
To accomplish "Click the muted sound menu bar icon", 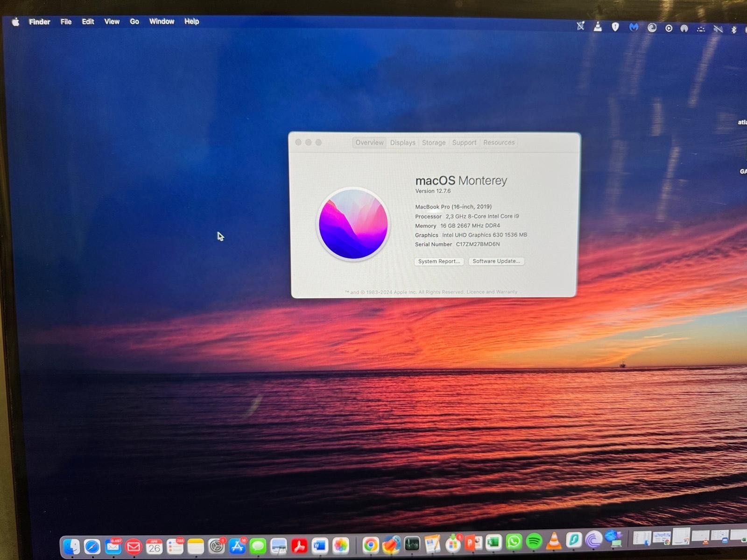I will click(718, 29).
